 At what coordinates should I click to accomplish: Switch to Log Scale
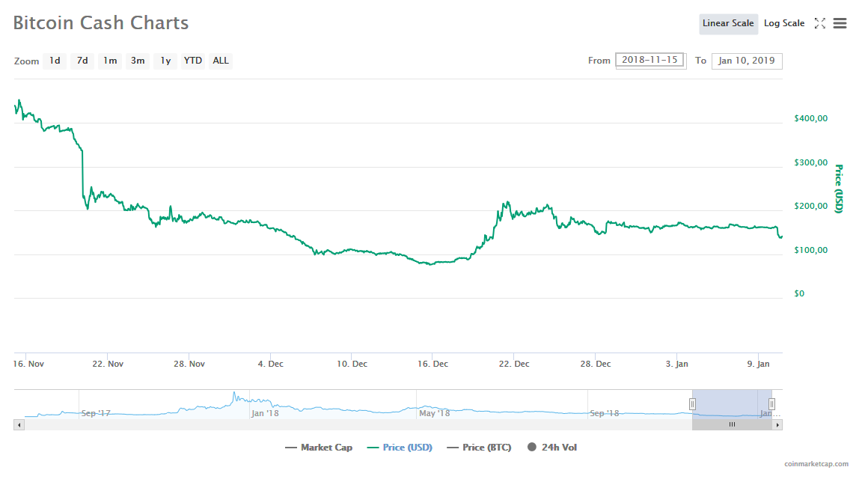click(784, 23)
